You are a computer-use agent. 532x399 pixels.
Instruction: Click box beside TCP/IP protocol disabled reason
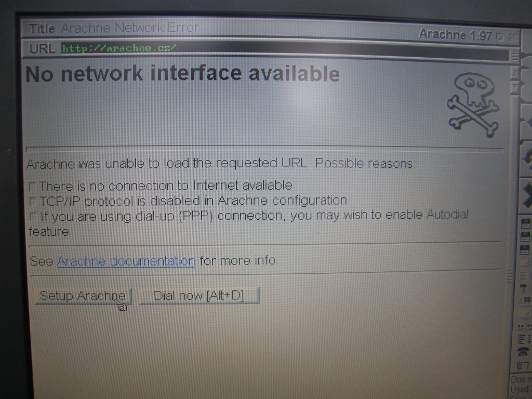click(x=33, y=202)
